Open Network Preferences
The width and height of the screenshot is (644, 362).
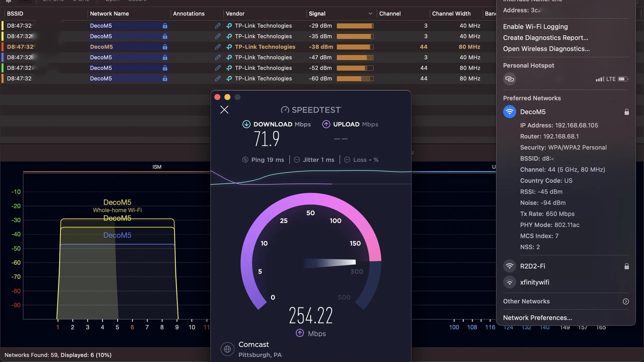(x=537, y=318)
